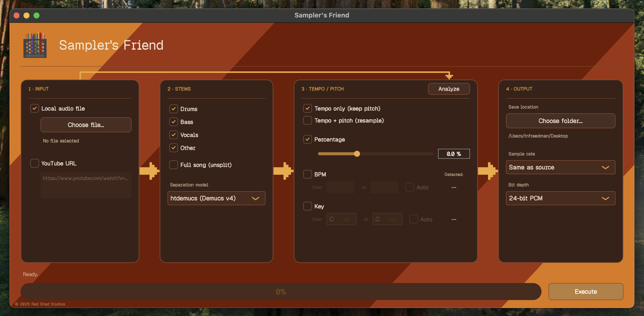Click the arrow icon between Input and Stems

click(149, 171)
